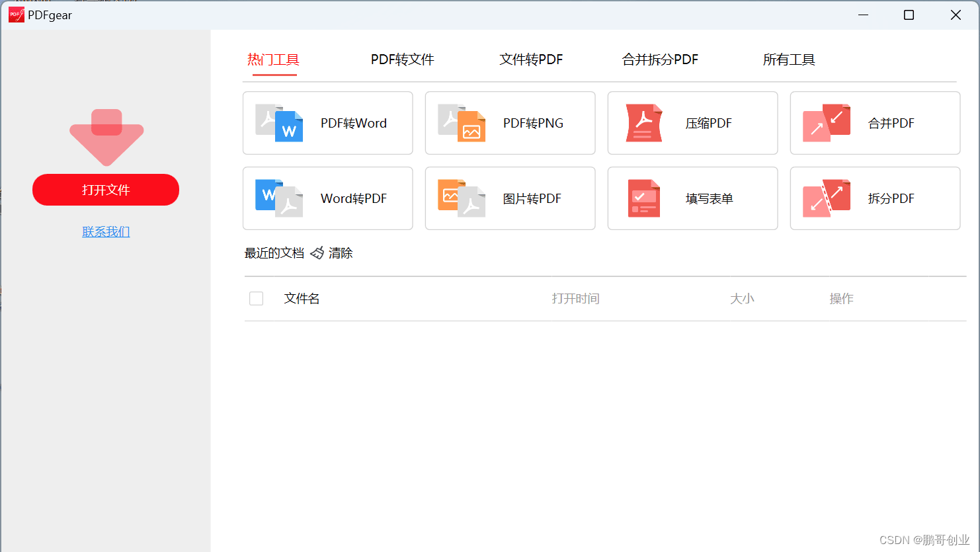Click the broom icon beside 清除

[x=317, y=253]
